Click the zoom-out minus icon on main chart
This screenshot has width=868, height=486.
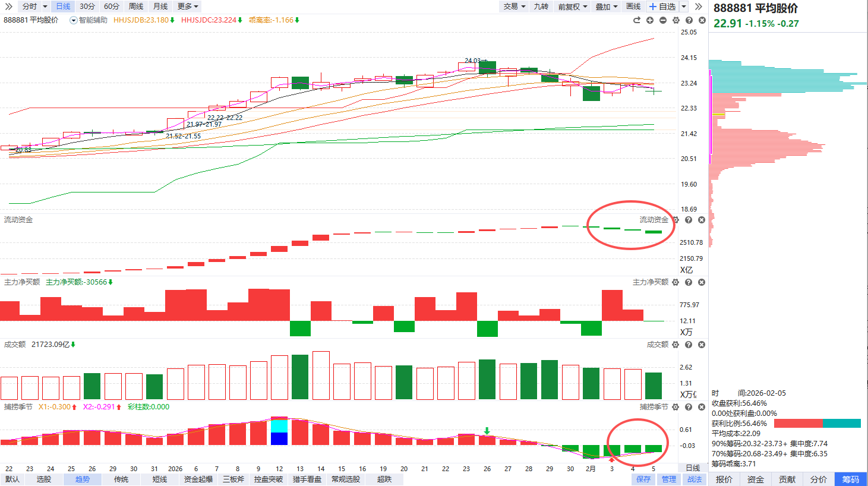pos(663,20)
